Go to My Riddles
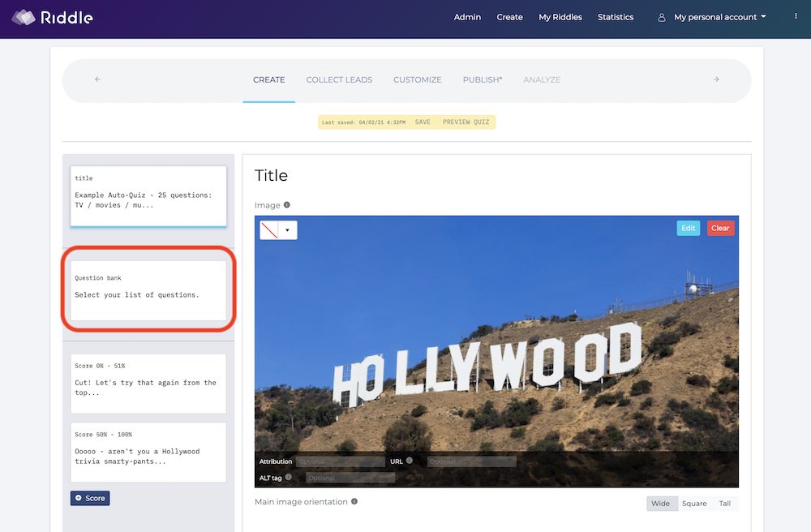Viewport: 811px width, 532px height. 560,17
